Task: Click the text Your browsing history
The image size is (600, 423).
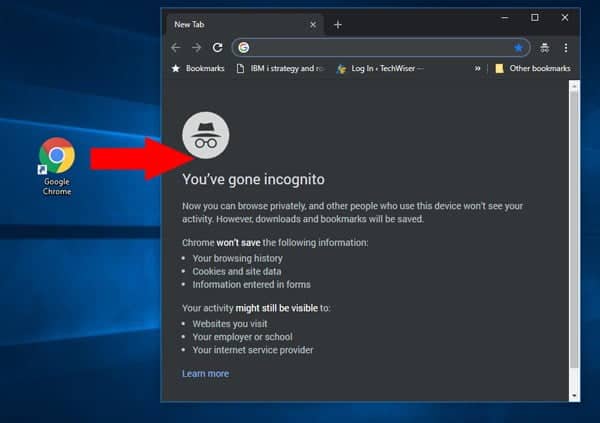Action: (x=238, y=258)
